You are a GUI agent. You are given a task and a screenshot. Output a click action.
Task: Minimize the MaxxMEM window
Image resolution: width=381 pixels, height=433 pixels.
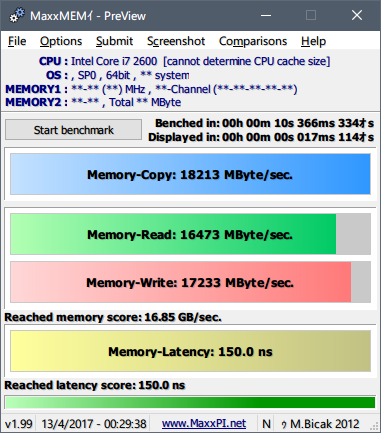tap(266, 15)
